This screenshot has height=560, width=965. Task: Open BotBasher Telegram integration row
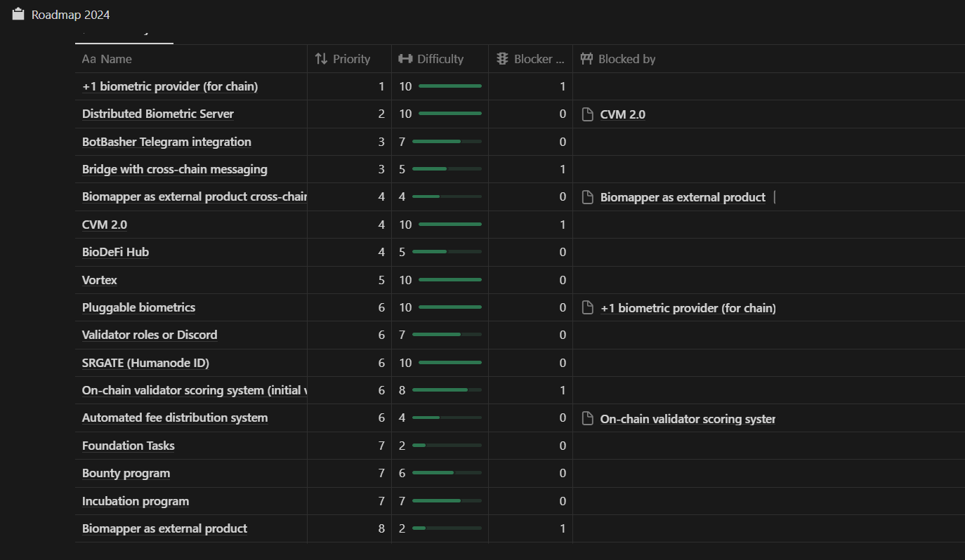point(166,142)
